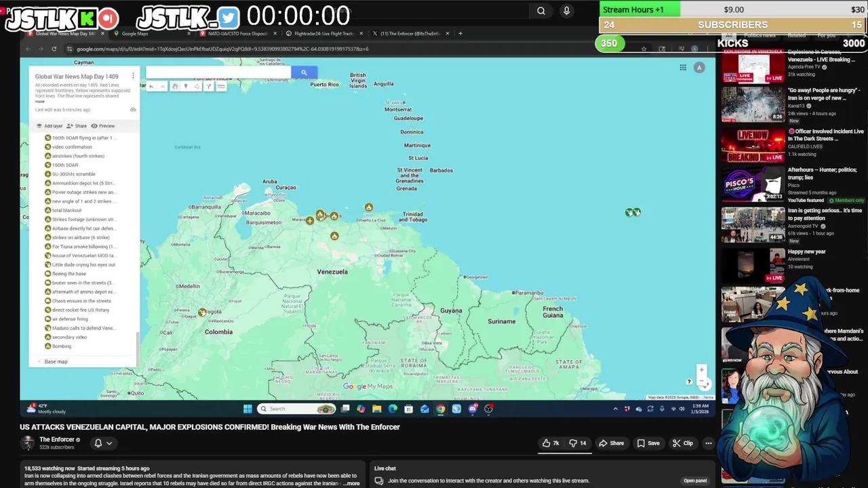This screenshot has width=868, height=488.
Task: Click the channel notification bell icon
Action: pyautogui.click(x=98, y=443)
